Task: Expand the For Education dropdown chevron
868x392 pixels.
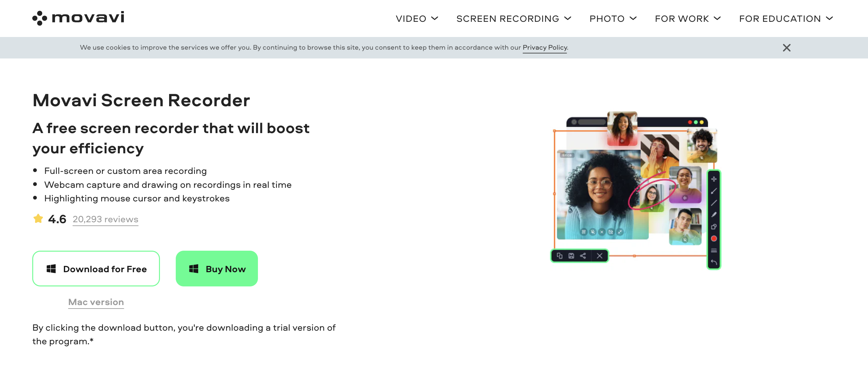Action: (x=829, y=18)
